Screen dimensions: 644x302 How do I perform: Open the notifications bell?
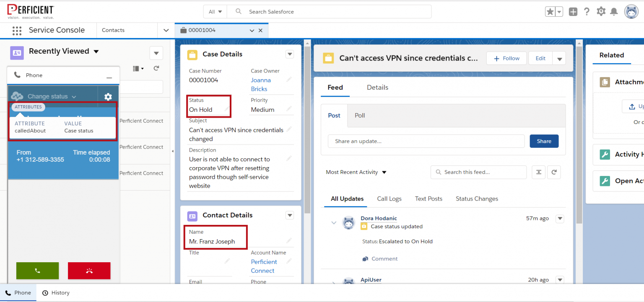pos(614,11)
